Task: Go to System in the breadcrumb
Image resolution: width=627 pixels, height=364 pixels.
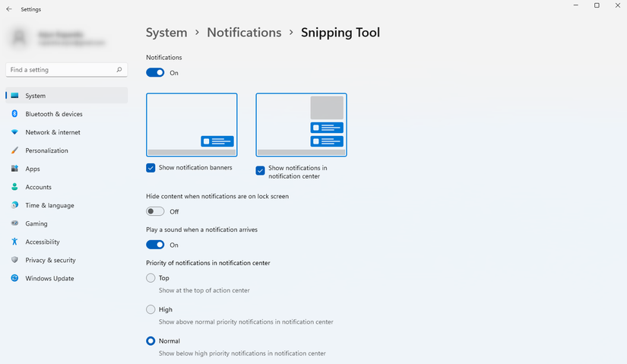Action: (x=166, y=33)
